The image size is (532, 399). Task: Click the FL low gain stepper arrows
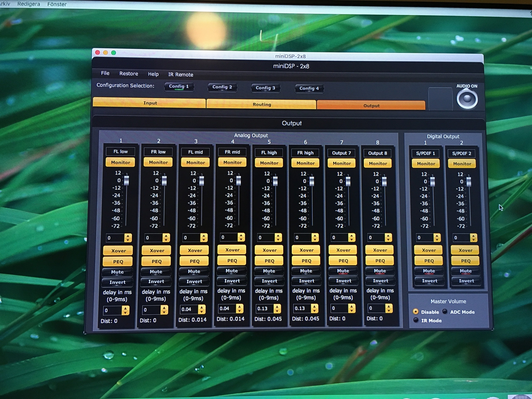coord(128,238)
